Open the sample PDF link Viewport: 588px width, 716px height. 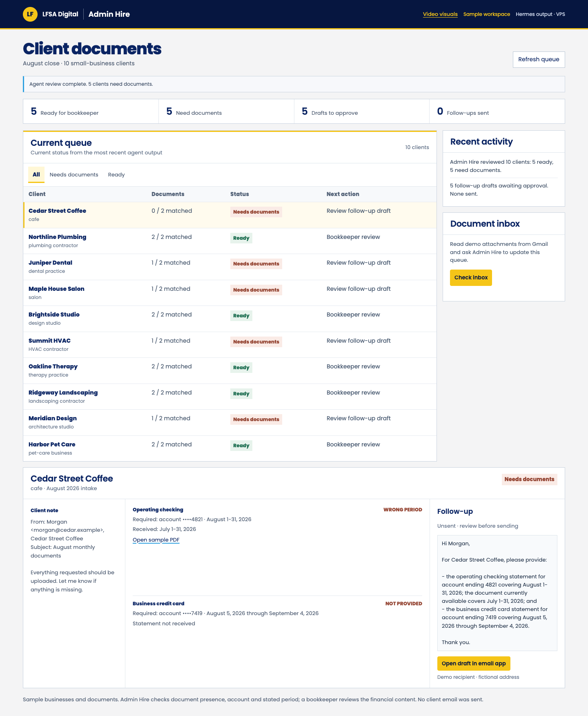(x=156, y=540)
